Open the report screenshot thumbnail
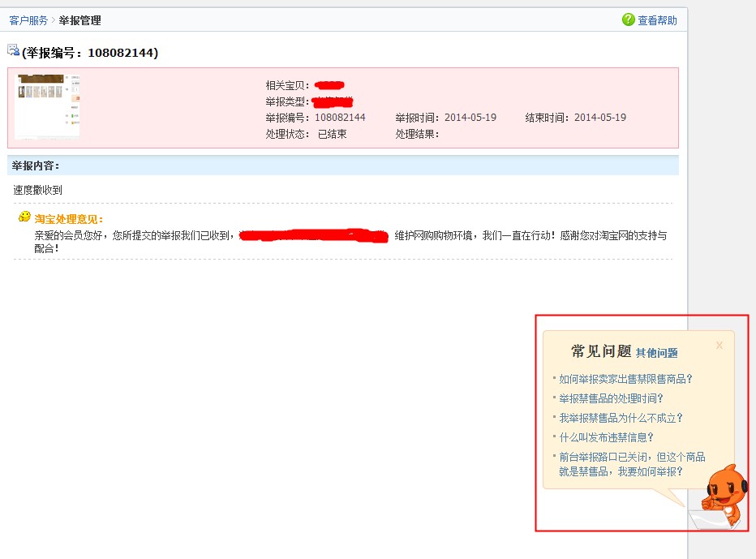Image resolution: width=756 pixels, height=559 pixels. point(47,105)
